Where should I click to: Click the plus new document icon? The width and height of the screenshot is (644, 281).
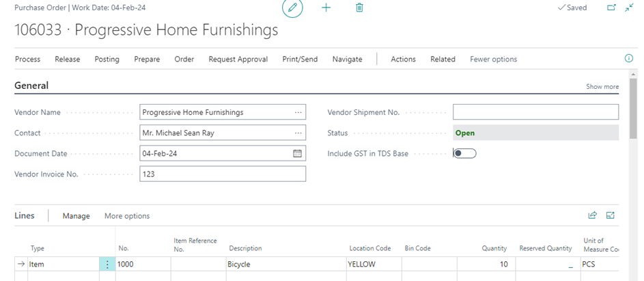(326, 8)
